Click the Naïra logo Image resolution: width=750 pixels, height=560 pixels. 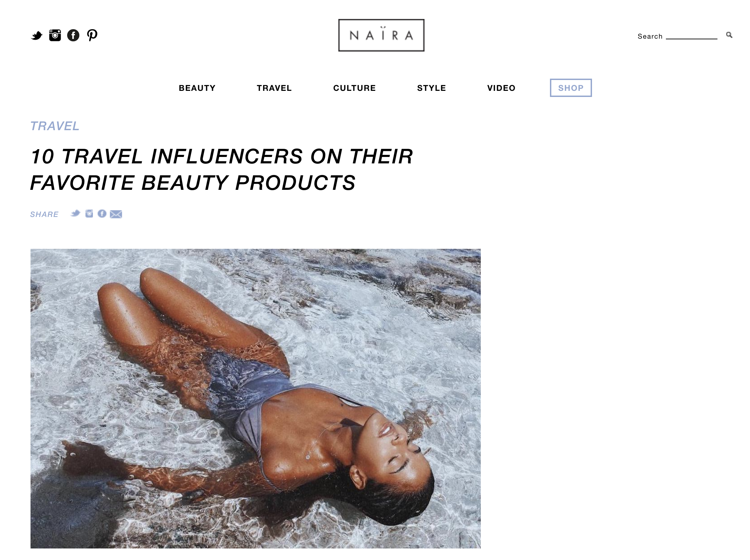click(x=381, y=35)
